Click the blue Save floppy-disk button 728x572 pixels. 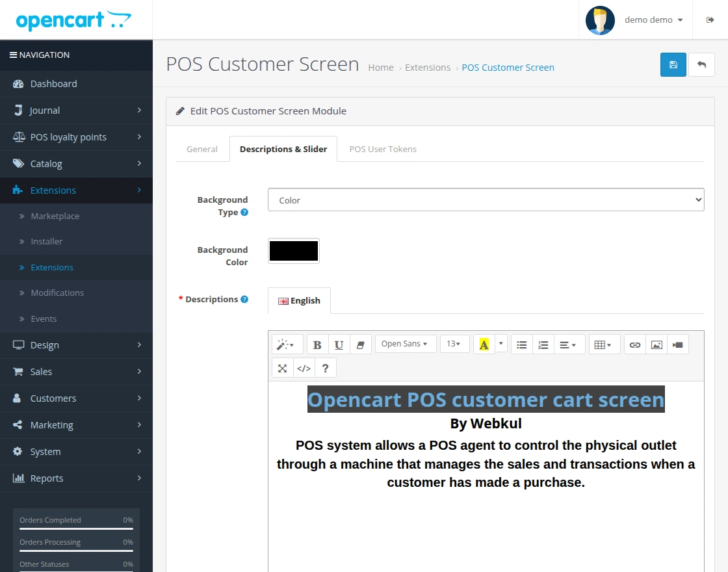(673, 64)
